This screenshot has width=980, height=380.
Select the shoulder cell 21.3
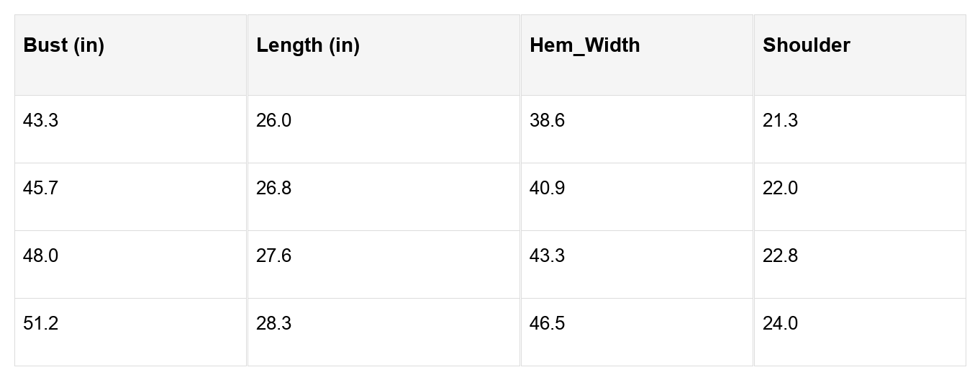coord(861,130)
